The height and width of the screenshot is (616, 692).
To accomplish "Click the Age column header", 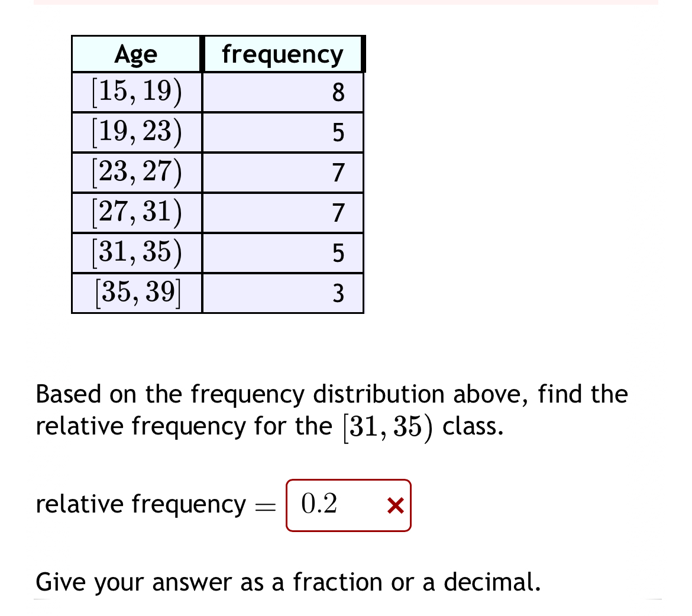I will 135,54.
